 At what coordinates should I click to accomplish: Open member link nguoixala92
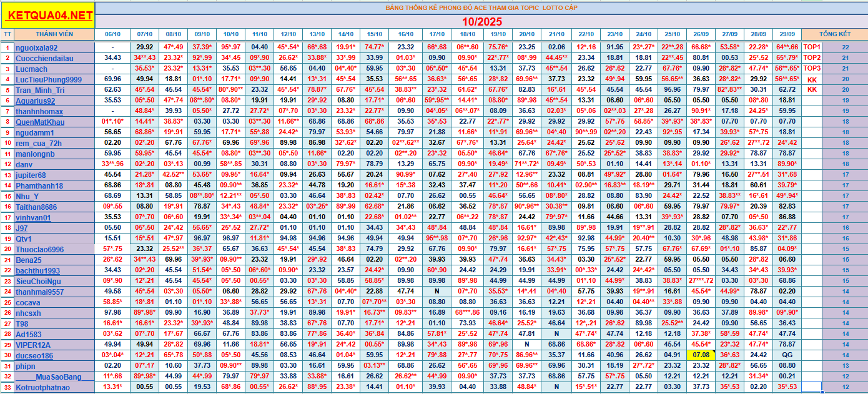(x=37, y=47)
